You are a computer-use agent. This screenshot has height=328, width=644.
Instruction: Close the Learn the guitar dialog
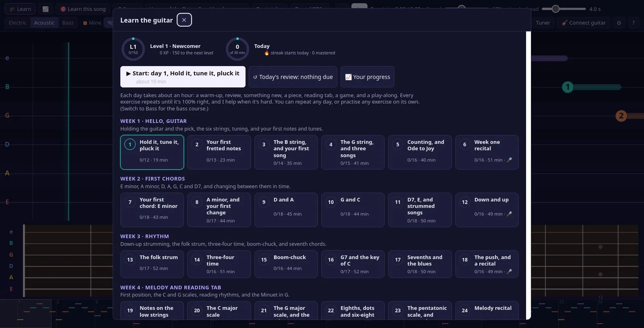coord(184,20)
